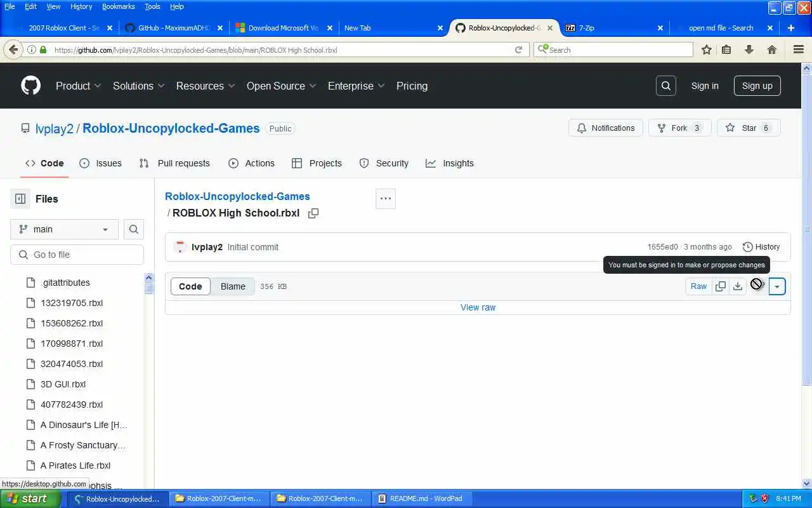The image size is (812, 508).
Task: Click the back arrow in browser toolbar
Action: [13, 50]
